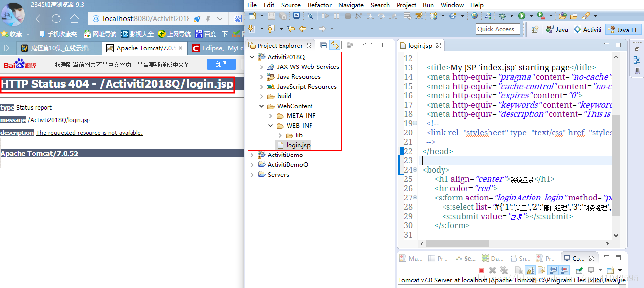Click Last Edit Location icon in Eclipse toolbar
Screen dimensions: 644x288
291,29
